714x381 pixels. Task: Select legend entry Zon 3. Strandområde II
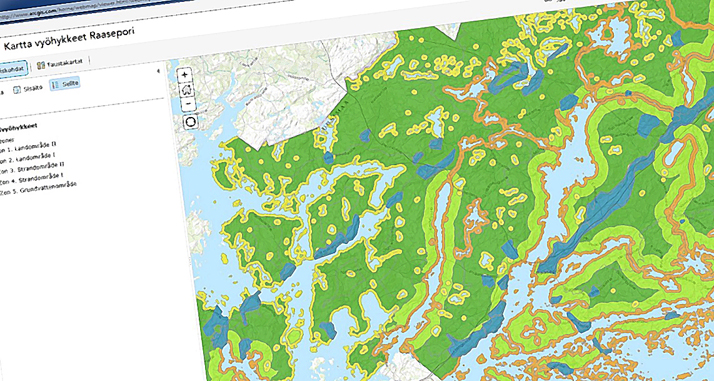point(33,168)
